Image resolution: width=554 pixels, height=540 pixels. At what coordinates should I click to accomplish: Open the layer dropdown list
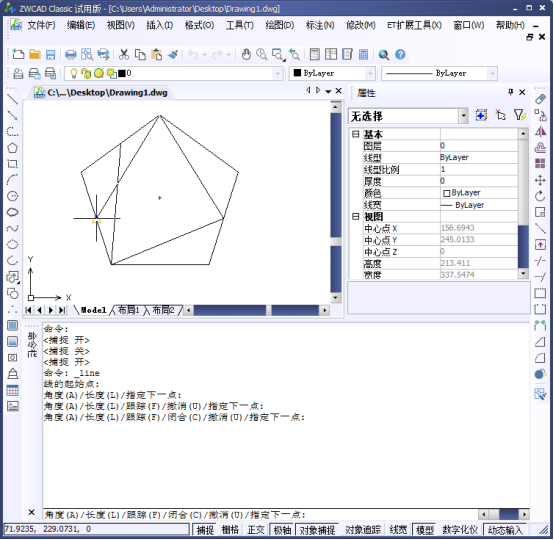(x=278, y=74)
